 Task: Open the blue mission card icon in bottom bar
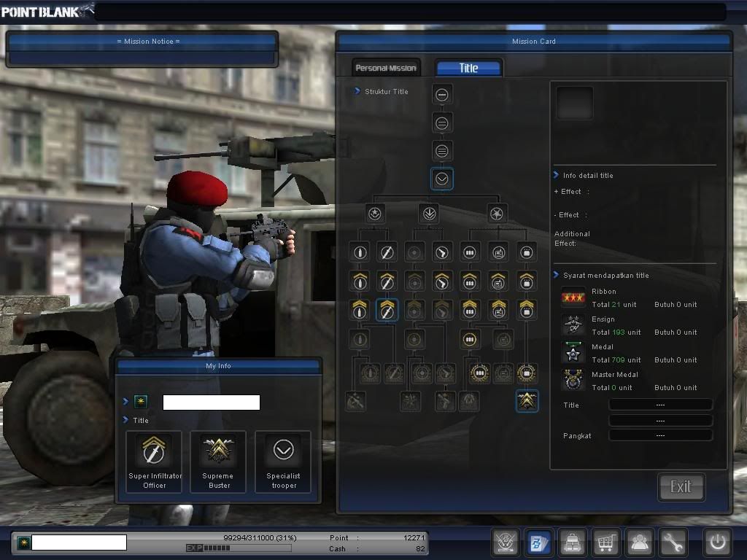point(539,542)
